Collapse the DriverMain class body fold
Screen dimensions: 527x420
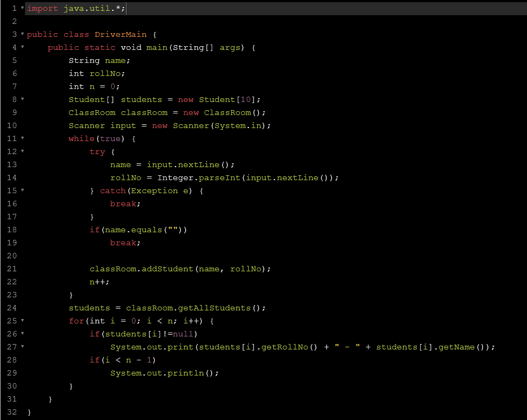pos(22,34)
